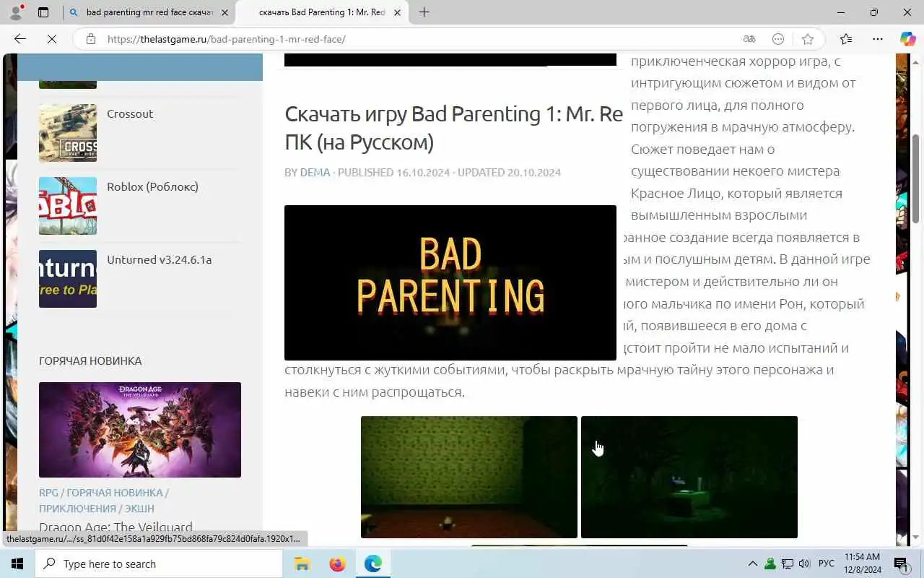Close the 'скачать Bad Parenting 1' tab

tap(397, 12)
